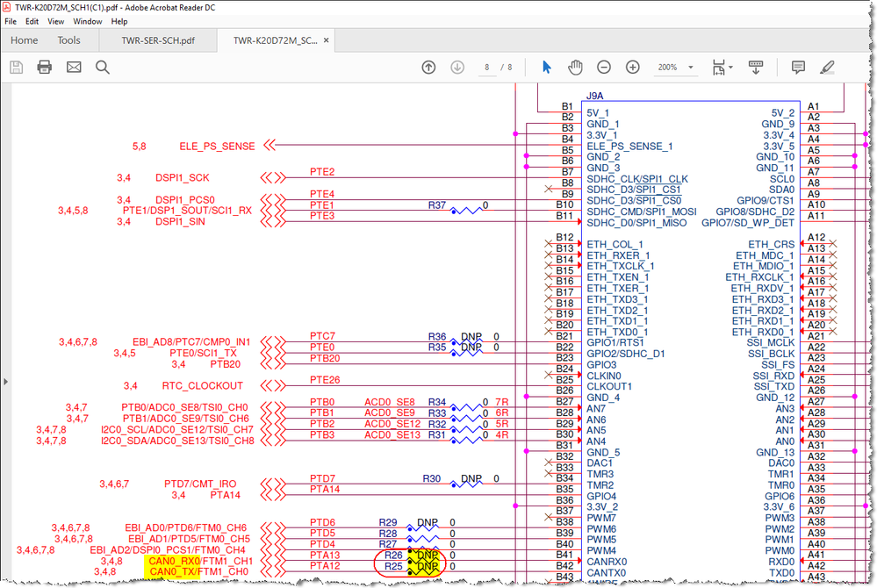Open the Email document icon

[73, 67]
